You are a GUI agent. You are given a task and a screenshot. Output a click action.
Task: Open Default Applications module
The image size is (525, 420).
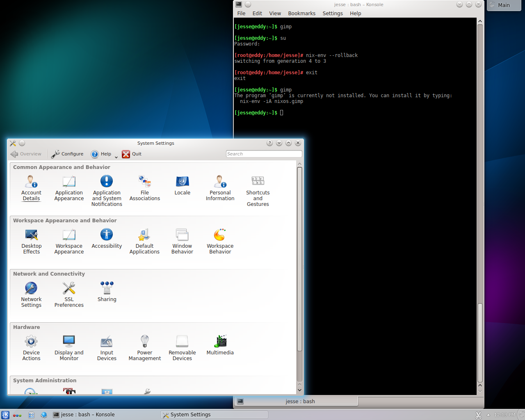pyautogui.click(x=145, y=241)
